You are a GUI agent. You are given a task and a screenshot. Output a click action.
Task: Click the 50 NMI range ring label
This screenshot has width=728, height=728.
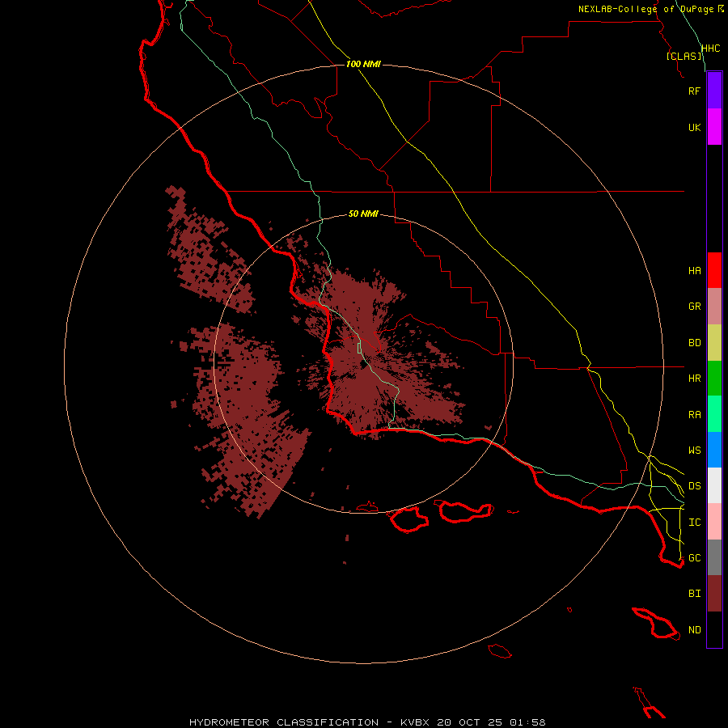(363, 214)
